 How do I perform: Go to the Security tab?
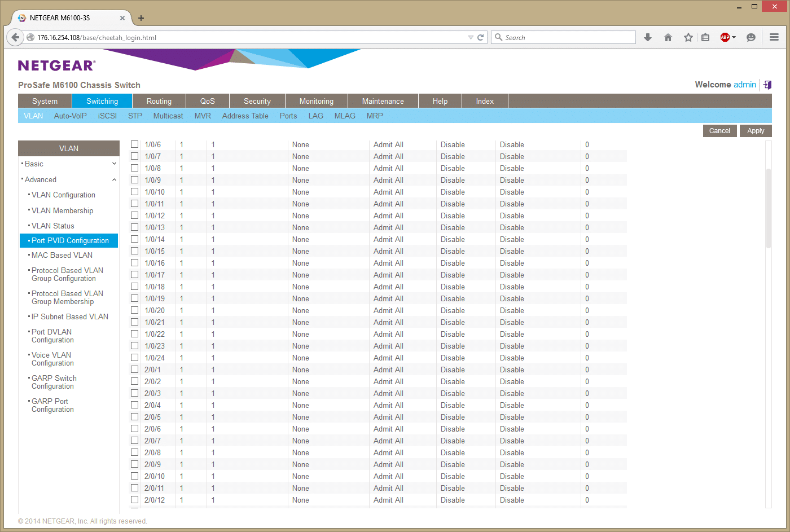(x=257, y=101)
